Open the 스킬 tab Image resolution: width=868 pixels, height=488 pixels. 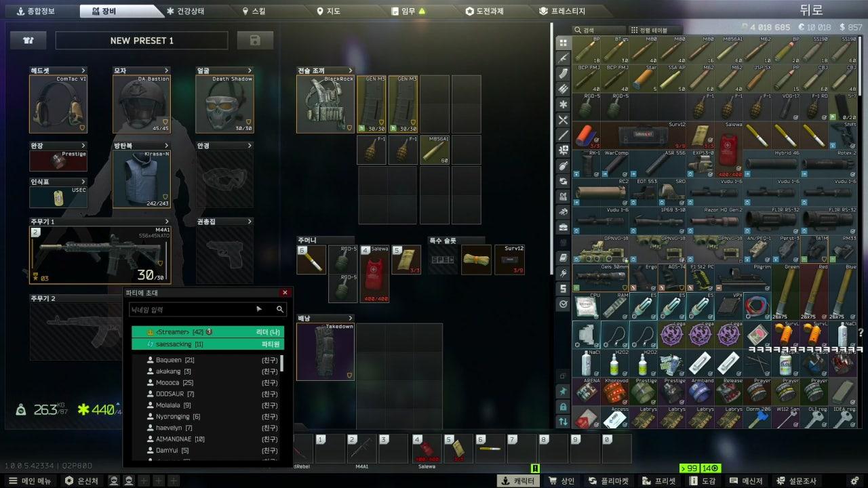click(x=254, y=11)
